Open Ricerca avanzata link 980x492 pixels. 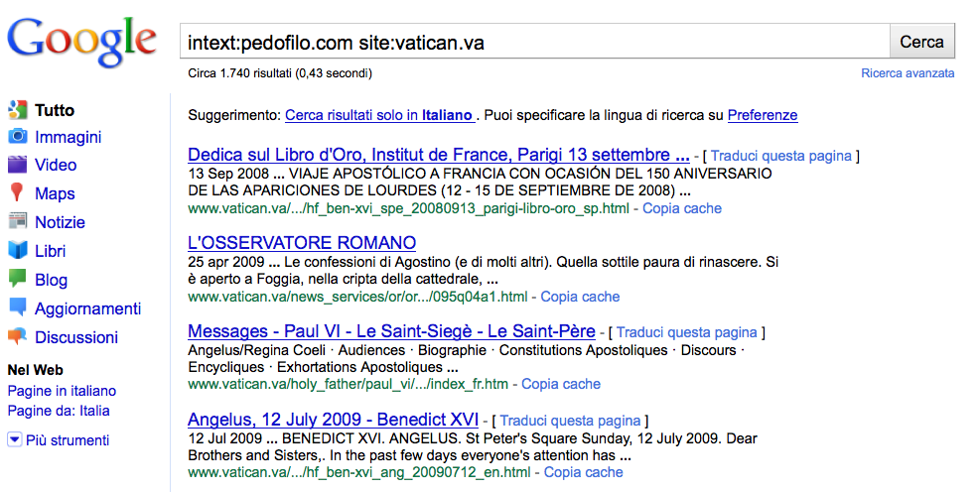(908, 73)
